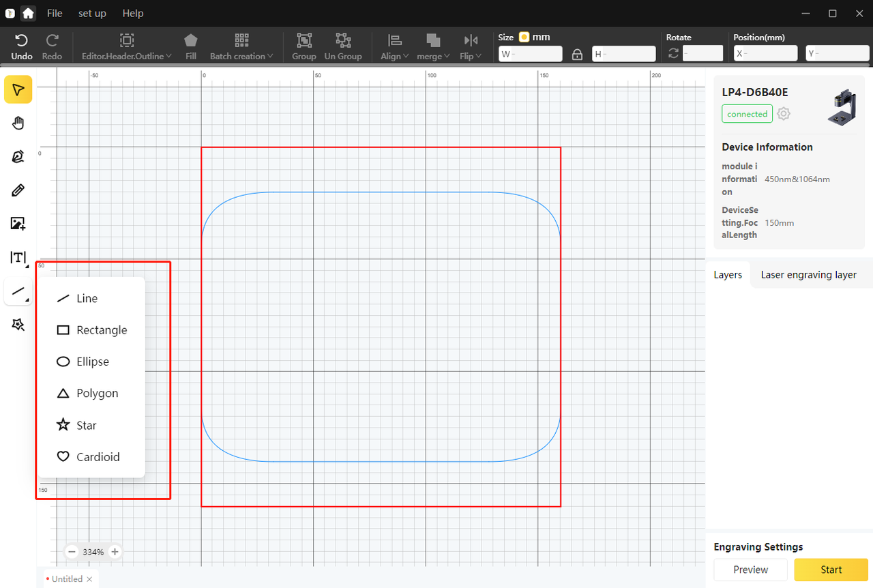This screenshot has height=588, width=873.
Task: Choose Rectangle from shape menu
Action: coord(91,329)
